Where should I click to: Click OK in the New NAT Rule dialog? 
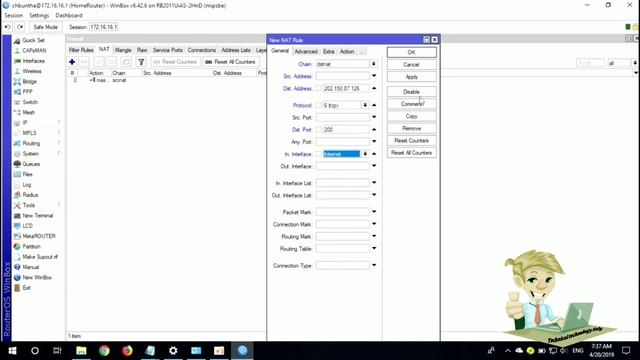click(x=411, y=52)
